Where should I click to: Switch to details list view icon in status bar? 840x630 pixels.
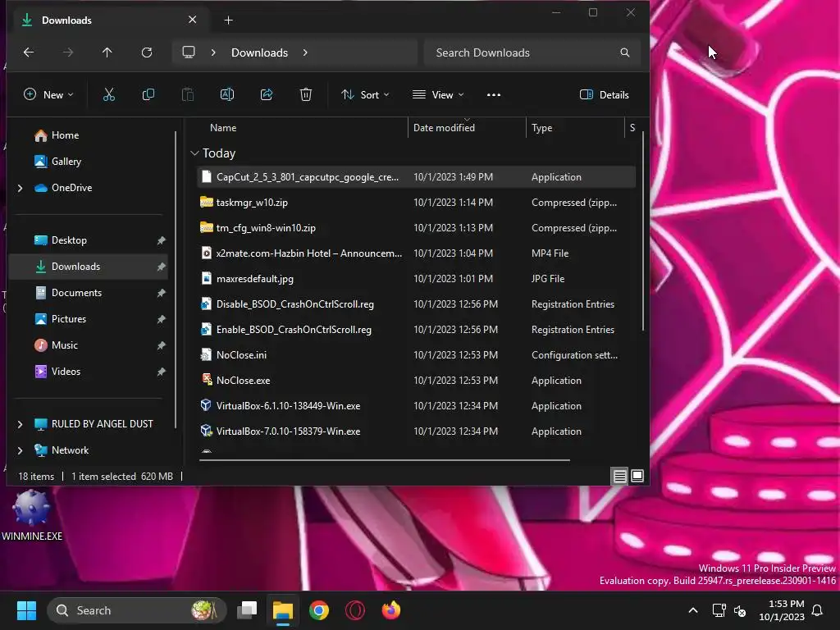coord(620,476)
